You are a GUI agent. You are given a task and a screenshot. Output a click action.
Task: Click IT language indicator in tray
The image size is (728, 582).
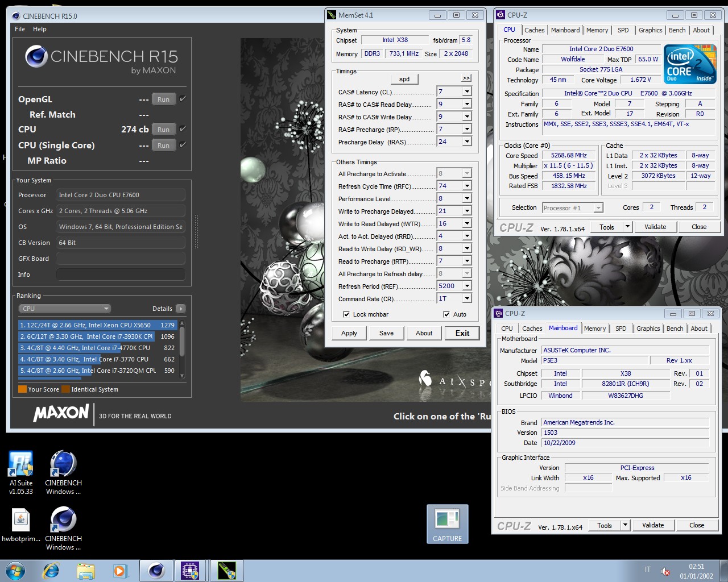(648, 569)
